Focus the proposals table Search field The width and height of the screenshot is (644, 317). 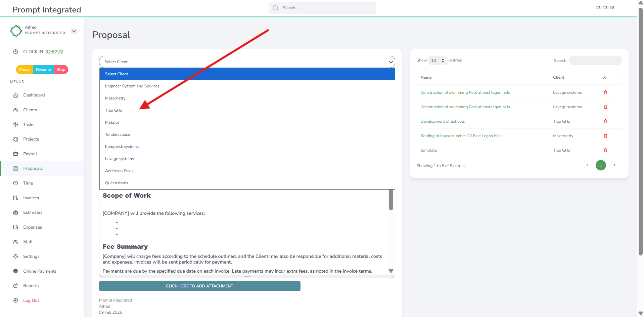coord(595,61)
